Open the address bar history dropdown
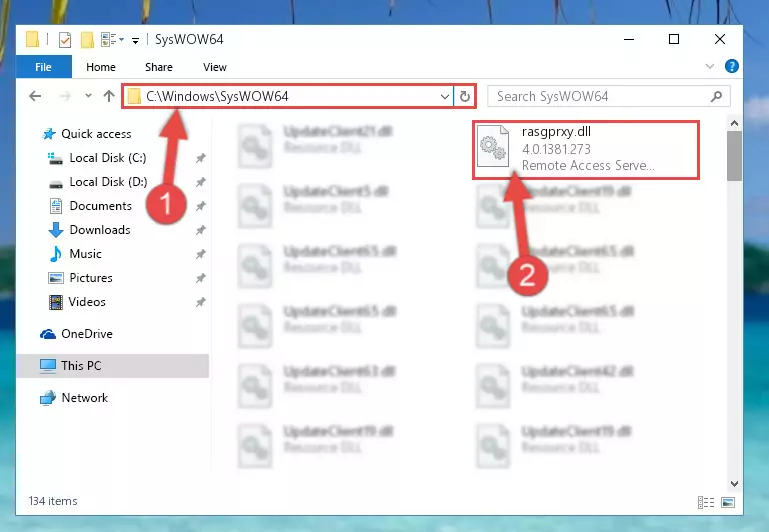 (445, 97)
